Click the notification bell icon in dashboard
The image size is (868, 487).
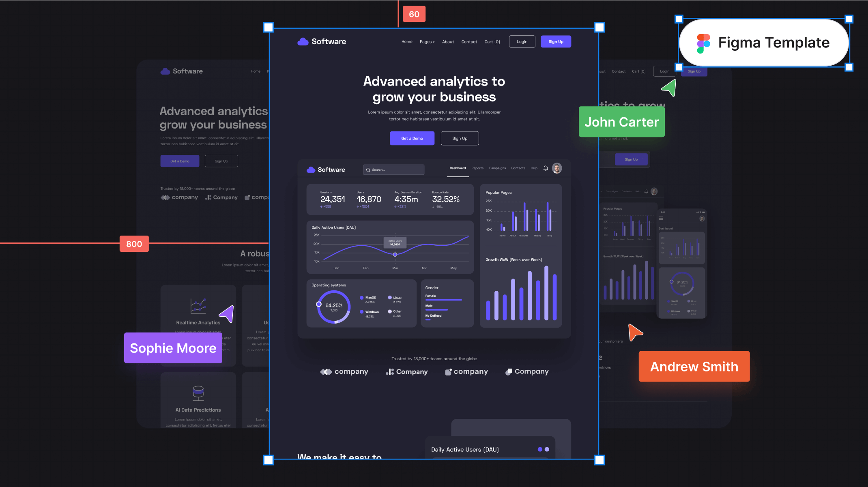546,169
